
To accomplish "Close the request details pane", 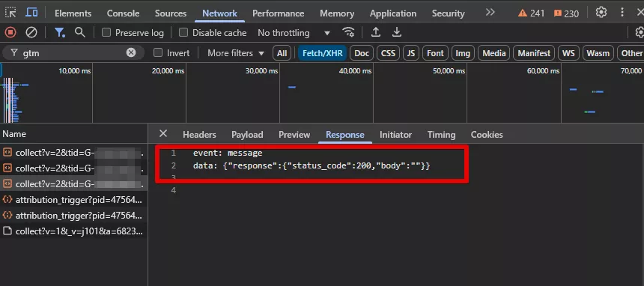I will (x=163, y=133).
